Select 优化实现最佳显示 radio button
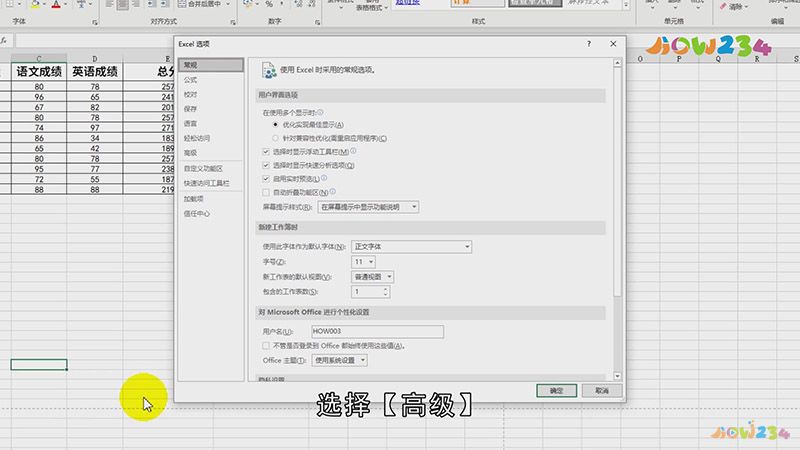This screenshot has width=800, height=450. point(276,124)
